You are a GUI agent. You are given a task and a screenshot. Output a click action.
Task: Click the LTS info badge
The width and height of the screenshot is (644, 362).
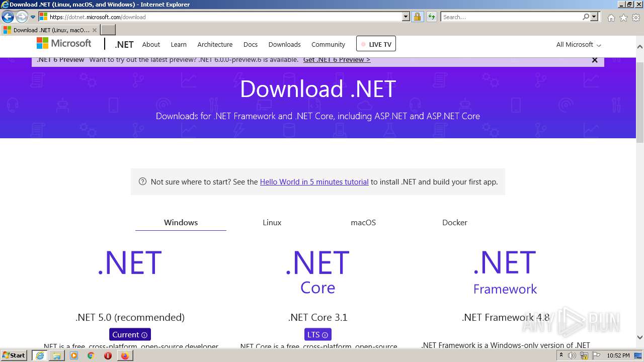[x=317, y=334]
